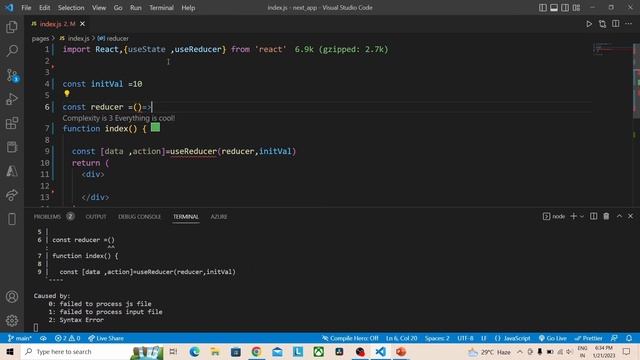Toggle the secondary side bar layout
Viewport: 640px width, 360px height.
pos(565,8)
